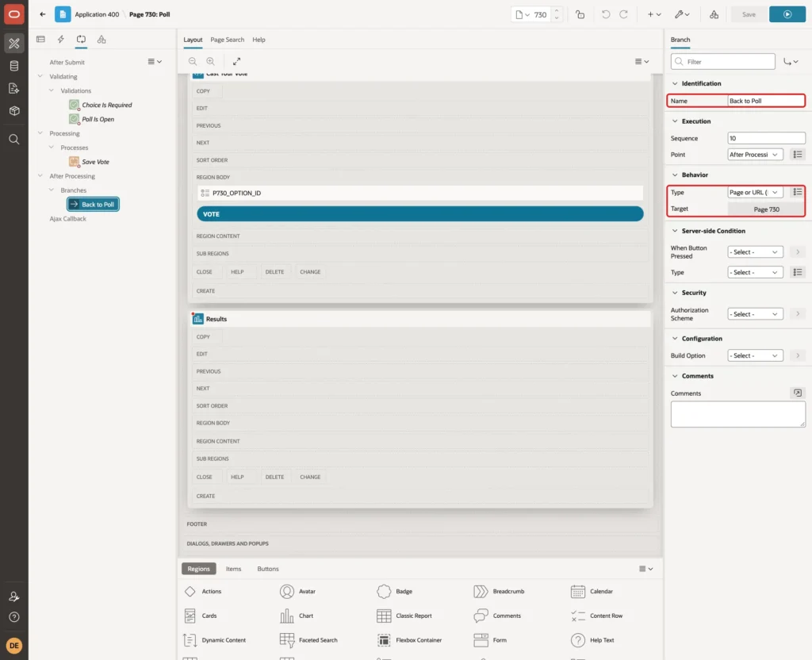Open the Point dropdown
This screenshot has width=812, height=660.
pos(755,155)
